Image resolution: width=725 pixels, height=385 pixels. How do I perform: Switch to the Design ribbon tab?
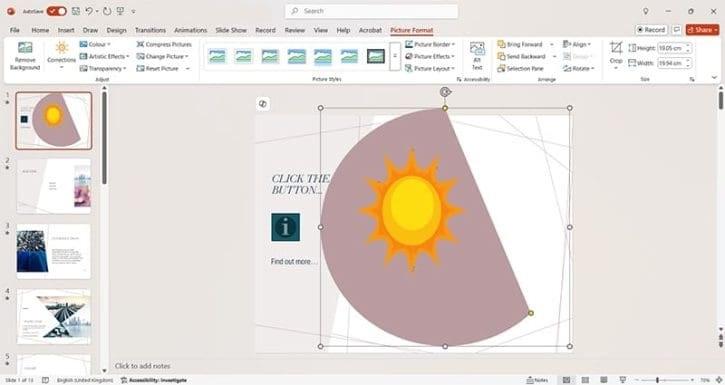point(117,30)
